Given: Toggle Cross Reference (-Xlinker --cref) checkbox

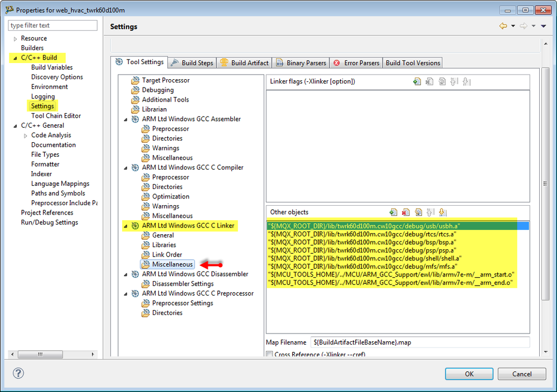Looking at the screenshot, I should pos(270,354).
